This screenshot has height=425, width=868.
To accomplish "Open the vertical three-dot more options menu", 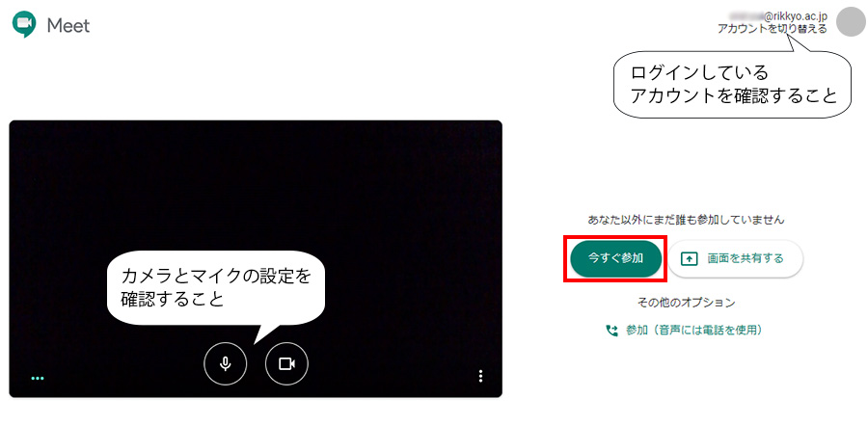I will 480,376.
